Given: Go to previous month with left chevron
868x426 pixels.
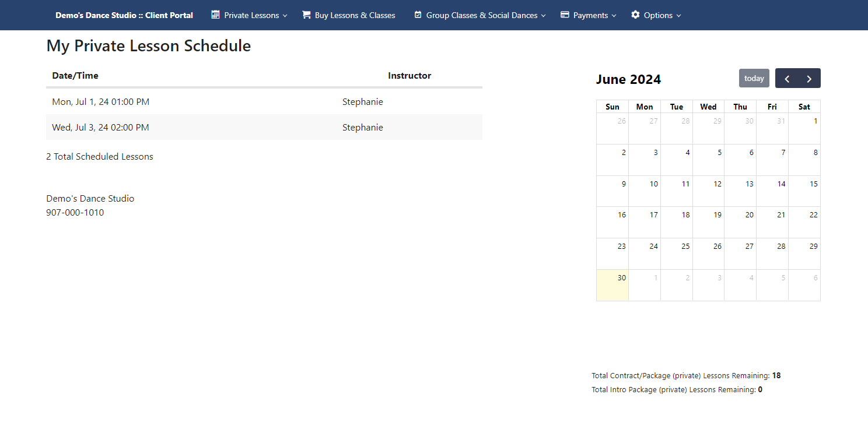Looking at the screenshot, I should 787,79.
